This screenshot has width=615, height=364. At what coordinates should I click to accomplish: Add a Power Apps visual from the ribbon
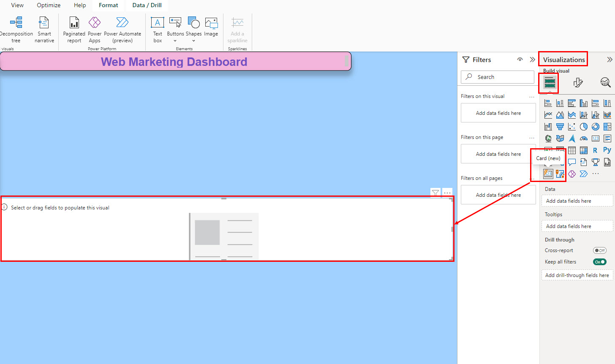click(95, 30)
